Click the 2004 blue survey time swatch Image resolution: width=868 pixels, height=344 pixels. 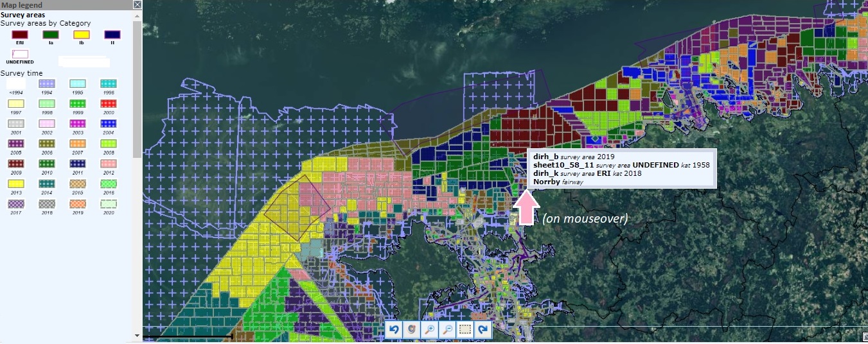coord(109,123)
